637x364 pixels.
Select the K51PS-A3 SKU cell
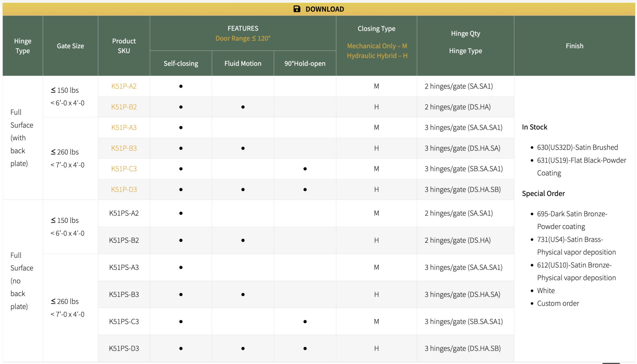(x=124, y=267)
